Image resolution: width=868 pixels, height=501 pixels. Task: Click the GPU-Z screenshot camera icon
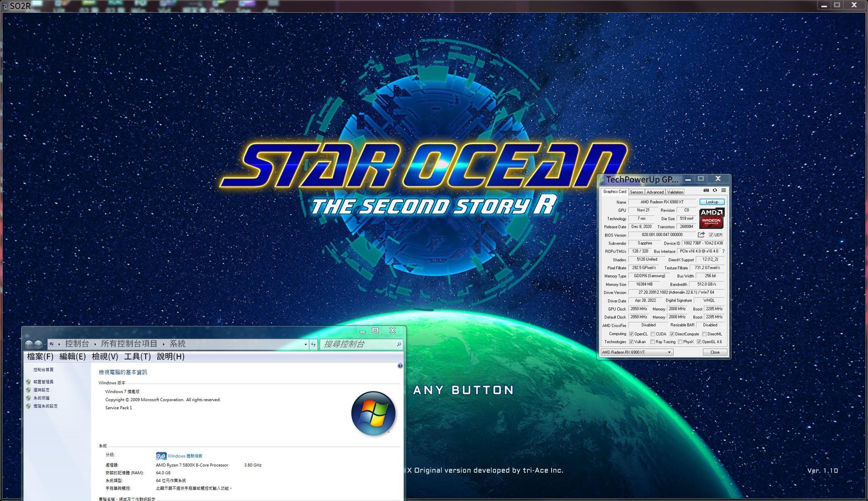[706, 190]
